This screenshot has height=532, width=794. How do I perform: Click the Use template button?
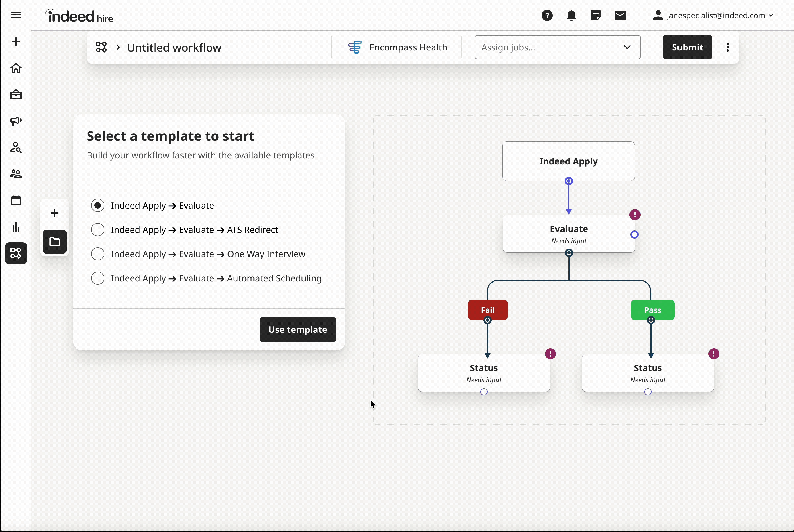click(298, 329)
